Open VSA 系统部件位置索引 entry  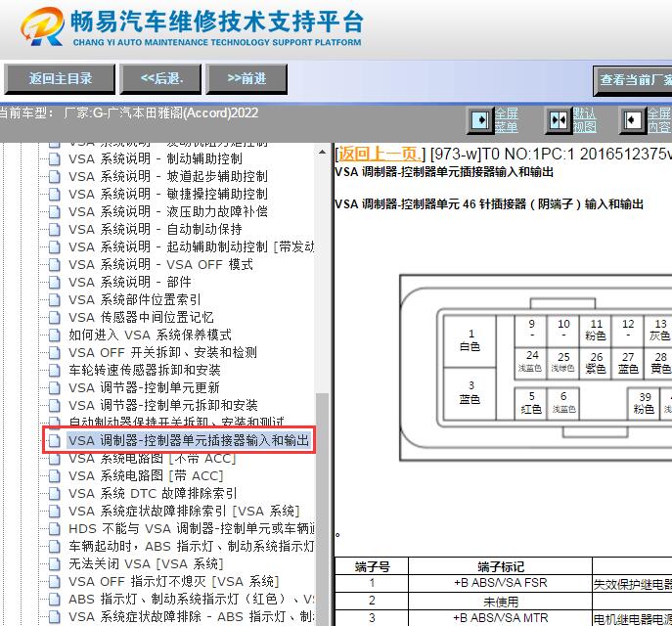point(135,299)
